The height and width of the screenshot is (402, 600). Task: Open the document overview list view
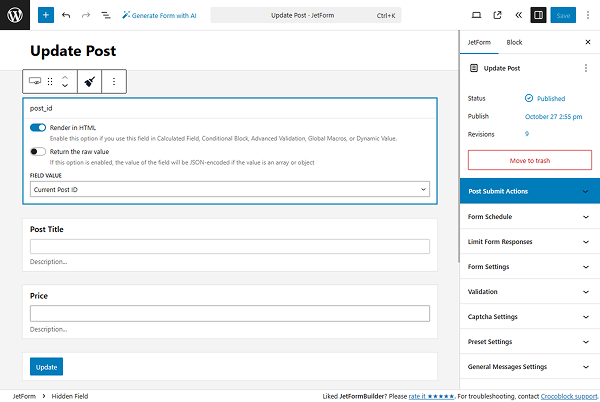pos(106,15)
